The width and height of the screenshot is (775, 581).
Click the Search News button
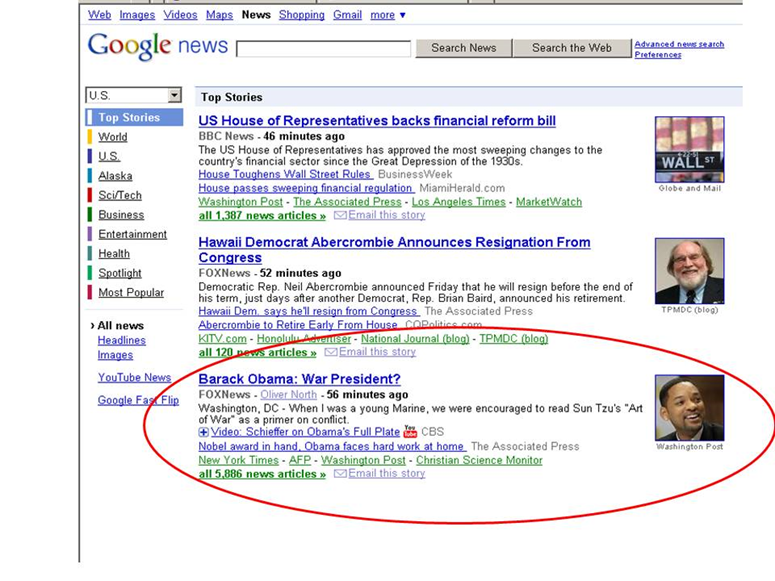tap(464, 48)
